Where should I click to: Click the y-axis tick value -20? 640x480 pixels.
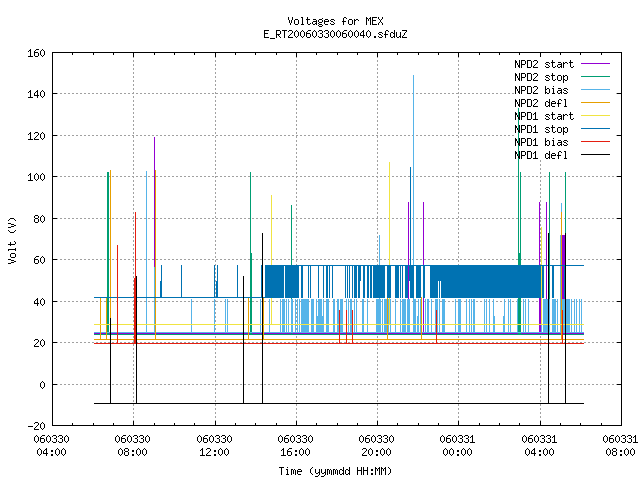[x=36, y=426]
